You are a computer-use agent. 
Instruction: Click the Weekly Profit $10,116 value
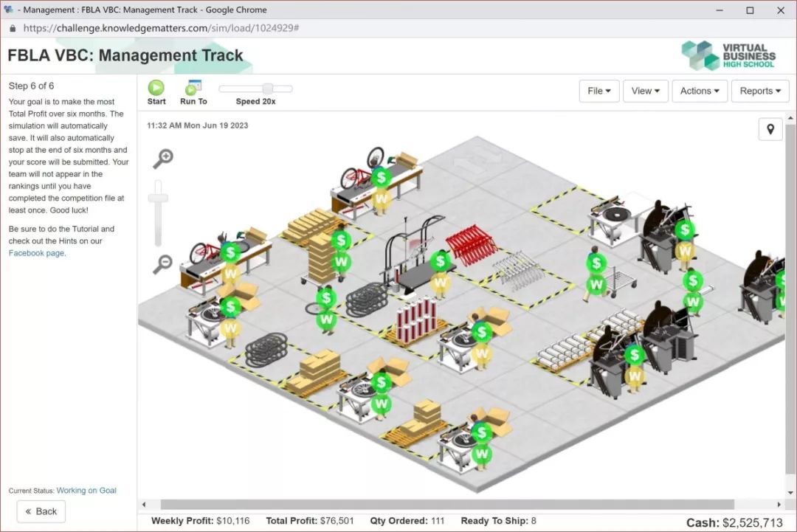tap(232, 521)
